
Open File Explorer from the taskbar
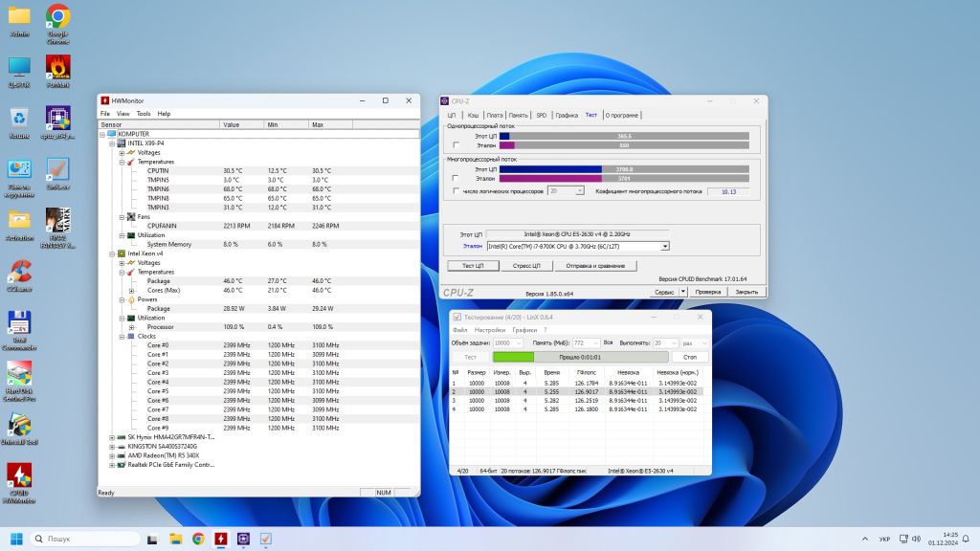pyautogui.click(x=176, y=539)
